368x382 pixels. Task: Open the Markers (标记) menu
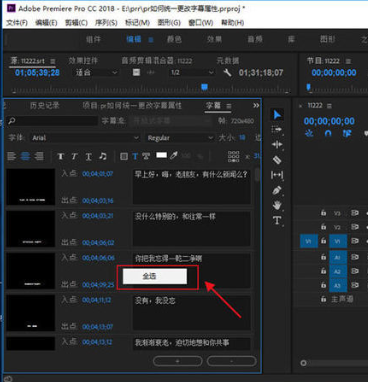(x=137, y=23)
